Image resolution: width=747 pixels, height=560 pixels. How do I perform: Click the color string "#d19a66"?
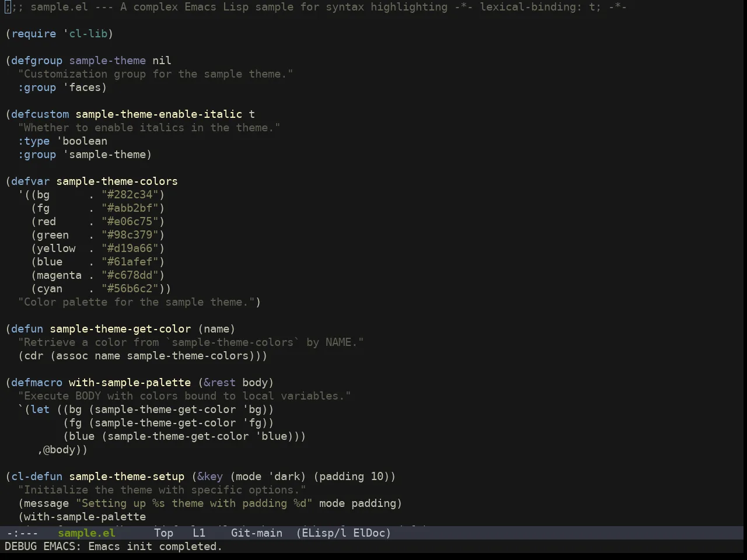[130, 249]
